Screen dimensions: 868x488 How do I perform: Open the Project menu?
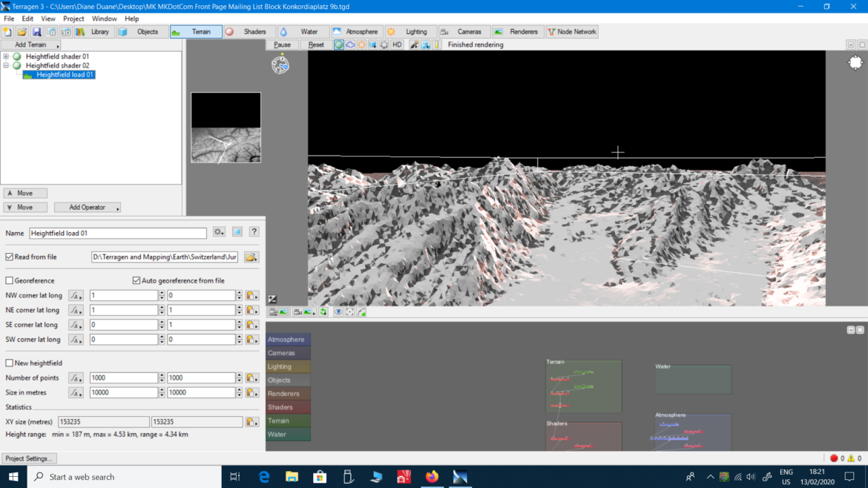coord(73,19)
